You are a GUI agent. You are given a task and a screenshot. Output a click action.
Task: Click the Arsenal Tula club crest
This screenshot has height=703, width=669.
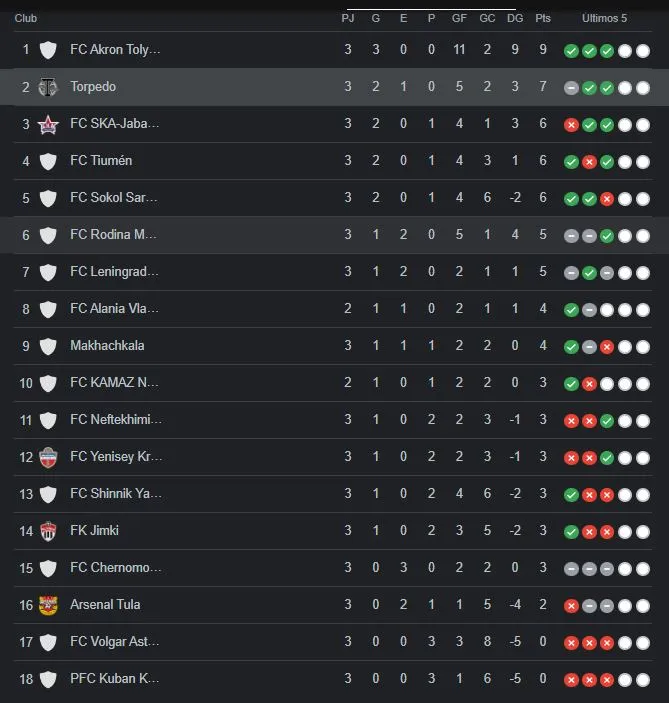[47, 605]
